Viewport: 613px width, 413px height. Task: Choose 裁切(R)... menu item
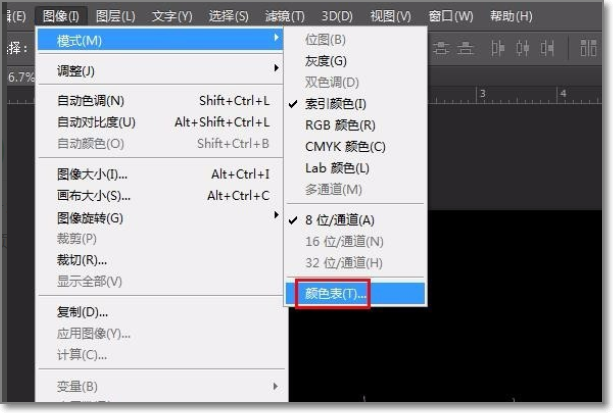click(x=160, y=260)
